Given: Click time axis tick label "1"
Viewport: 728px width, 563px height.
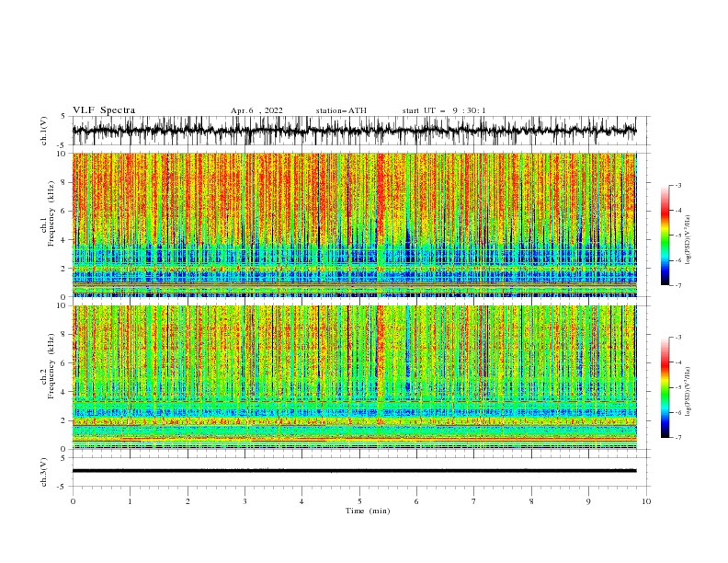Looking at the screenshot, I should [130, 501].
